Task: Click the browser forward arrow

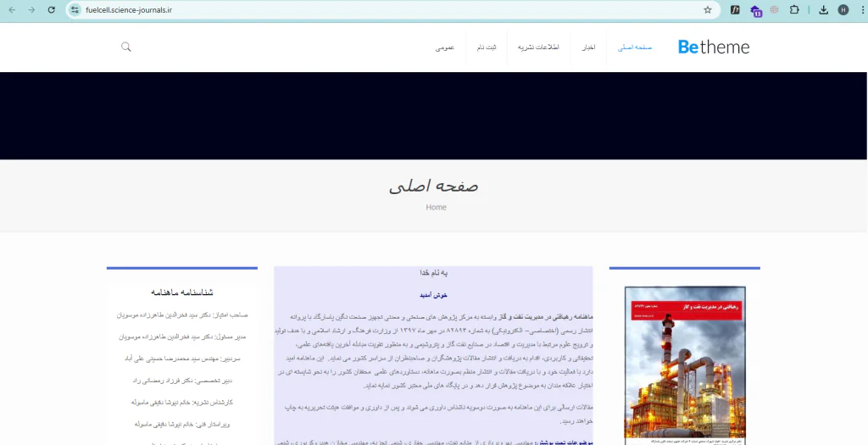Action: [31, 10]
